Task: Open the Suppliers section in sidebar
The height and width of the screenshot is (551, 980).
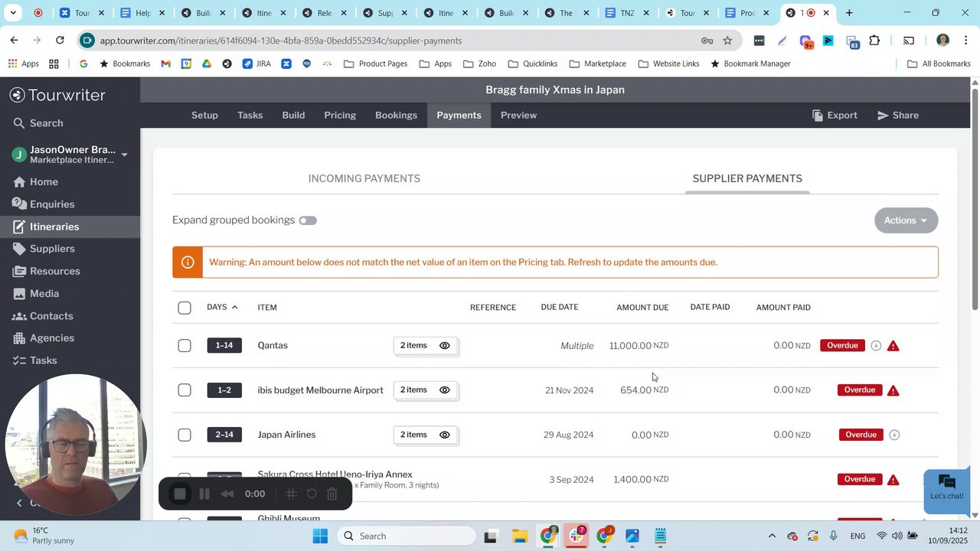Action: coord(43,249)
